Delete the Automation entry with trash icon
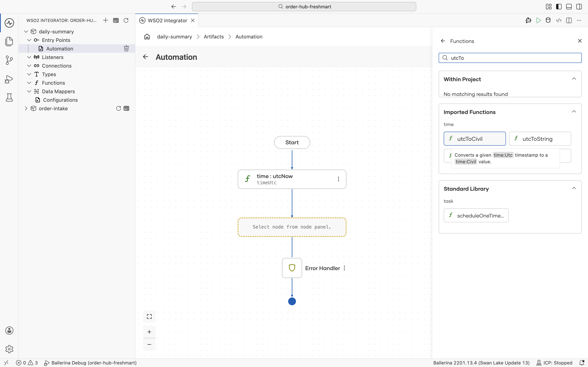The height and width of the screenshot is (367, 588). [126, 49]
